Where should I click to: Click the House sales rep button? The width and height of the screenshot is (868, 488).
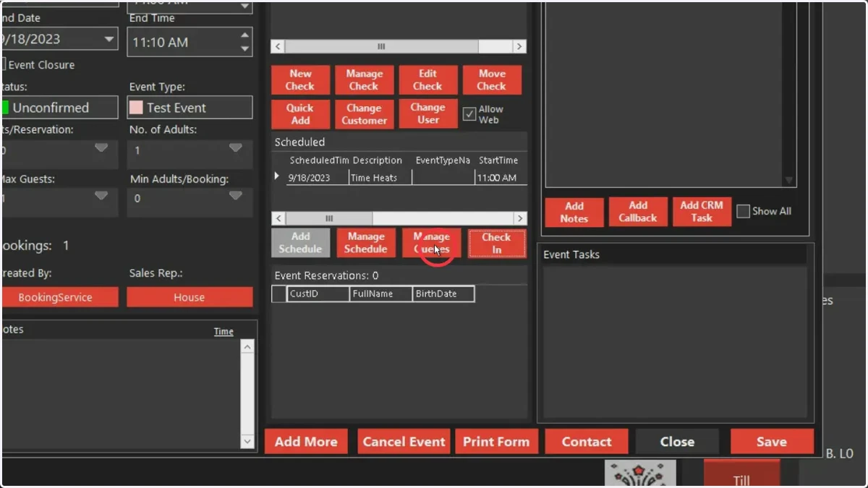(190, 297)
